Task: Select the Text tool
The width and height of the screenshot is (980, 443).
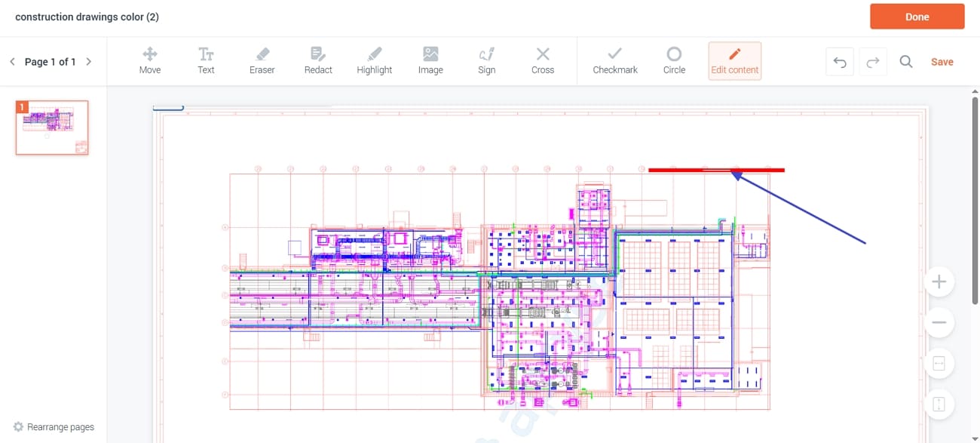Action: [206, 61]
